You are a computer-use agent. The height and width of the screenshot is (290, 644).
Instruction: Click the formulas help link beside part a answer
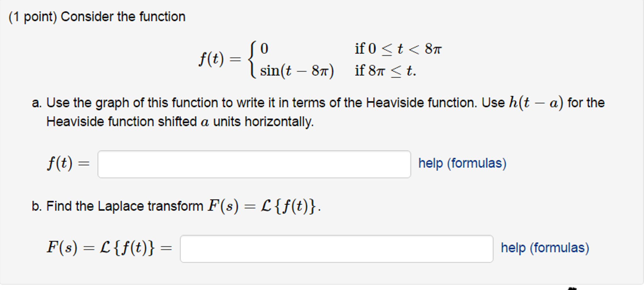(x=461, y=163)
